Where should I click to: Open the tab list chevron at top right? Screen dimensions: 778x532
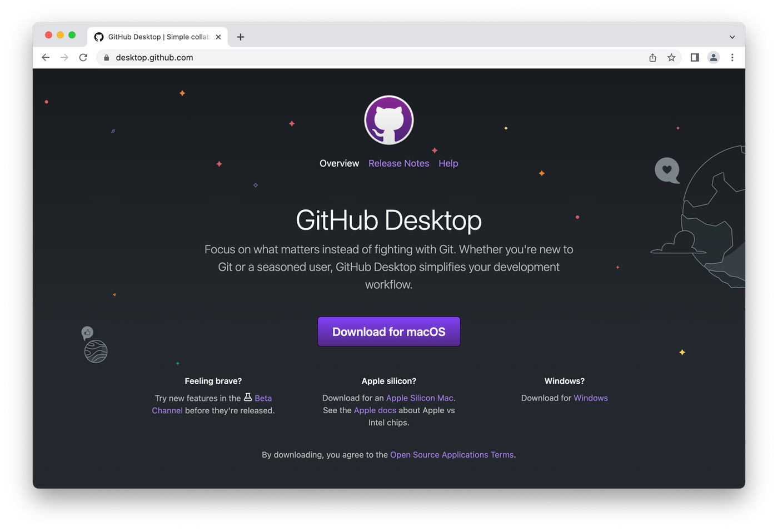click(x=732, y=37)
